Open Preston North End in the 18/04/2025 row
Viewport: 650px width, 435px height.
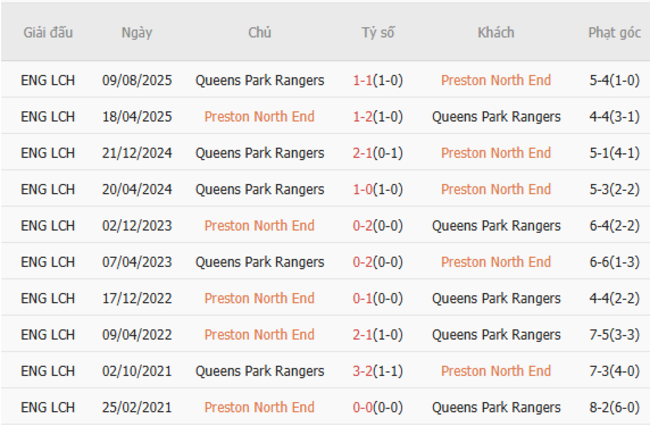pos(259,116)
